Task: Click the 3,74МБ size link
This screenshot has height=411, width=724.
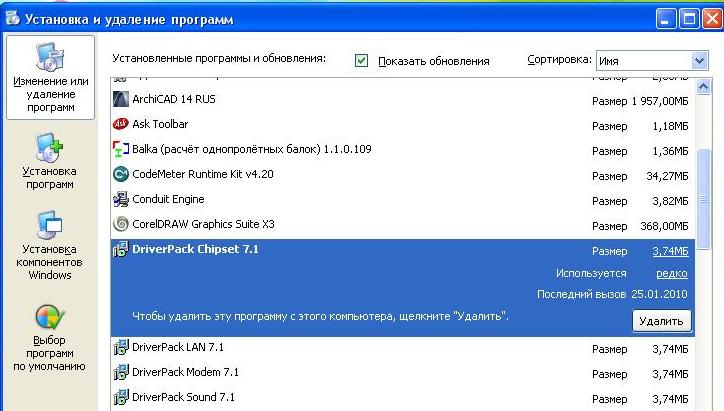Action: (x=669, y=251)
